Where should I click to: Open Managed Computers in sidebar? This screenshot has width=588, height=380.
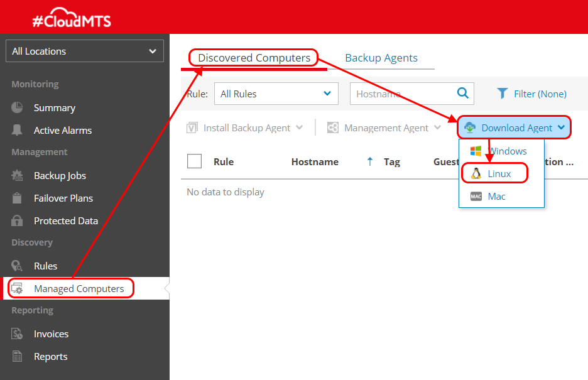(x=79, y=289)
